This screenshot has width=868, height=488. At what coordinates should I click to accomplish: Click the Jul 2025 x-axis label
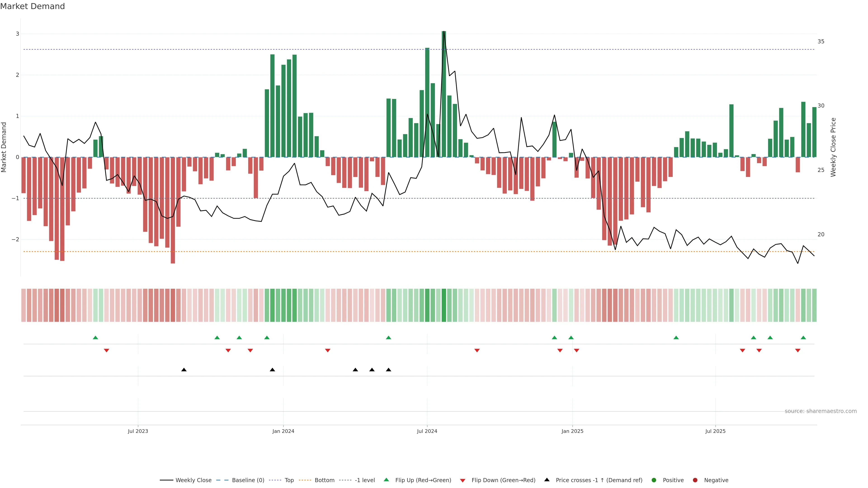(715, 431)
